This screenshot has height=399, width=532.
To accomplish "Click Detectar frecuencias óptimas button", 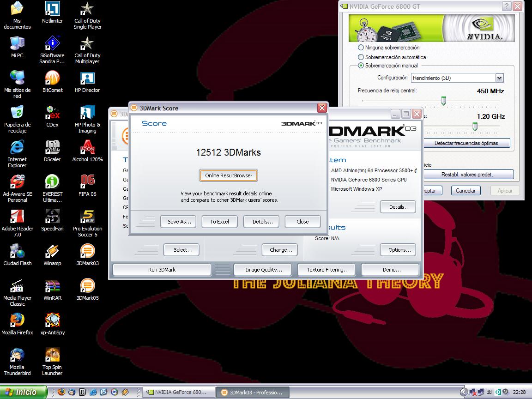I will point(466,143).
